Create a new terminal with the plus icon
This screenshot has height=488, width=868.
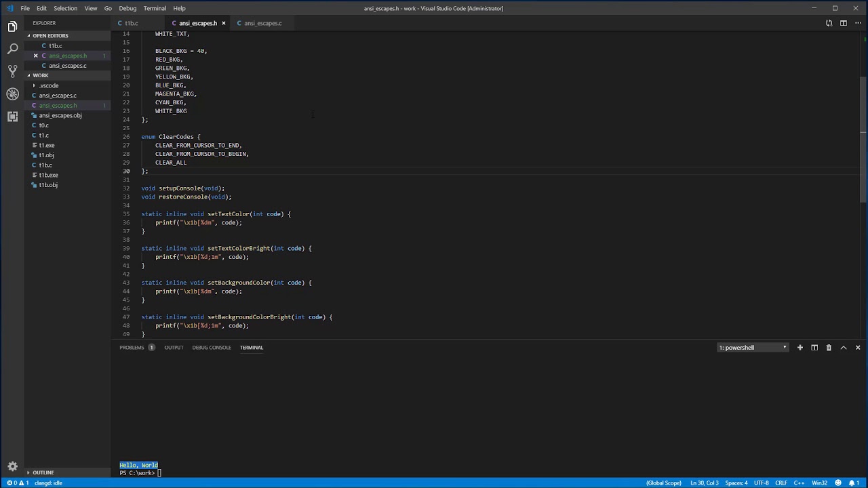tap(800, 348)
